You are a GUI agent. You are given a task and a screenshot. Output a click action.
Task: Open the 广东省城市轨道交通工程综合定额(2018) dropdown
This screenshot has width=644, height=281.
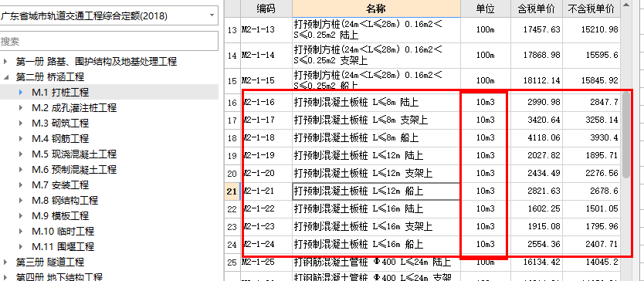[212, 15]
